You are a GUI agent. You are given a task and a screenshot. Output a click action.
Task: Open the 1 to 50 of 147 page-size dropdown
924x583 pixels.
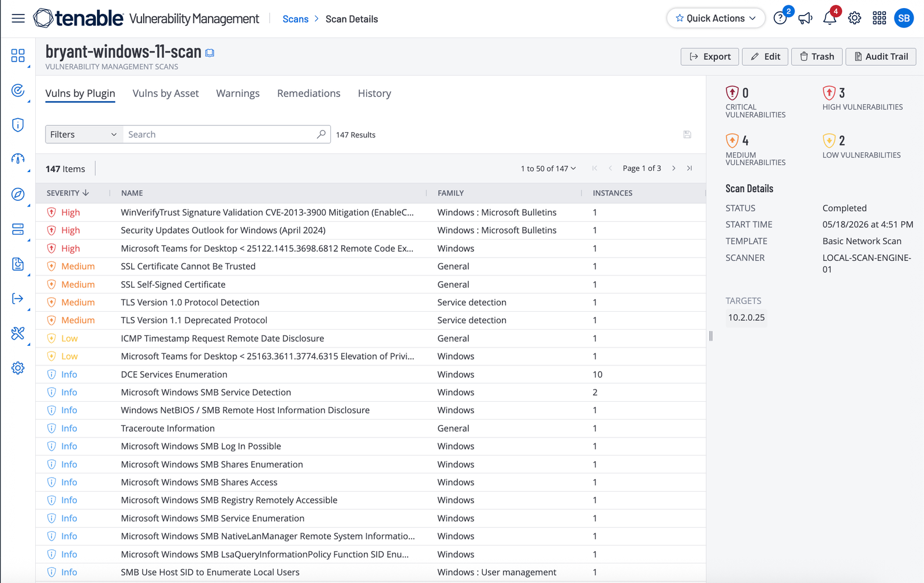point(548,168)
